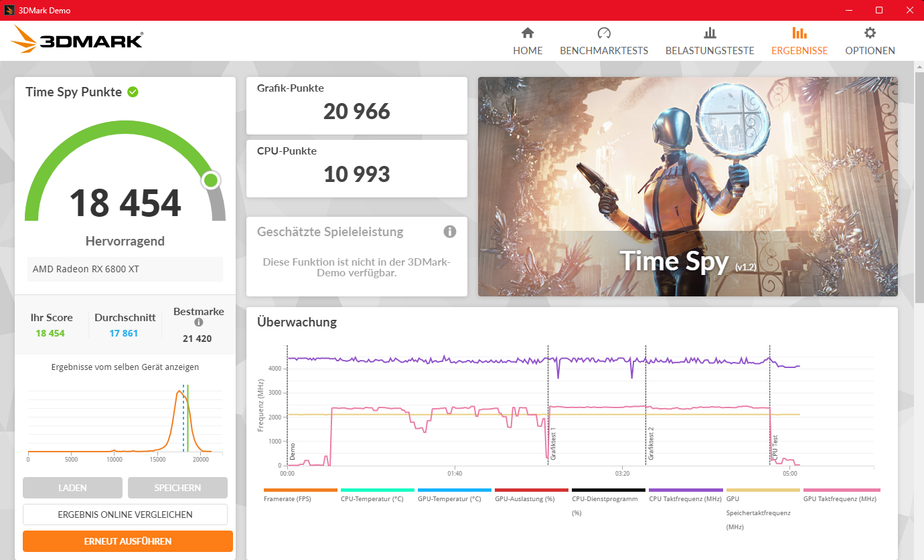
Task: Toggle CPU Taktfrequenz legend swatch
Action: point(686,490)
